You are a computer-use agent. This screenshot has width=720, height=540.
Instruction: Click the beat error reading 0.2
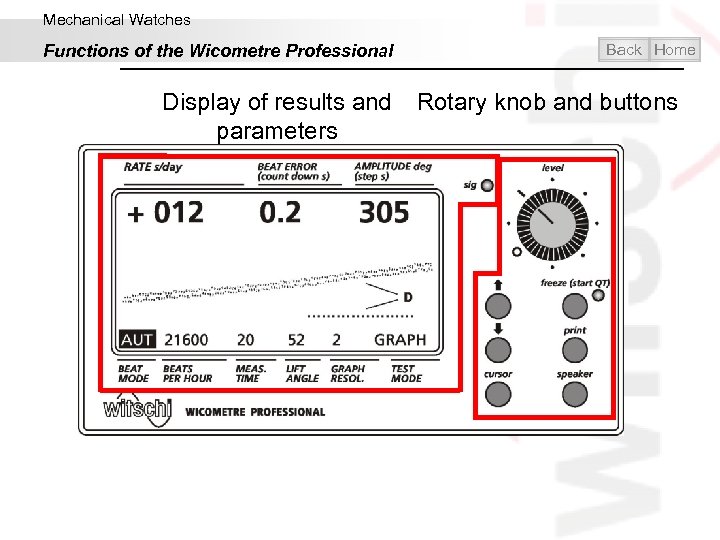(x=280, y=213)
